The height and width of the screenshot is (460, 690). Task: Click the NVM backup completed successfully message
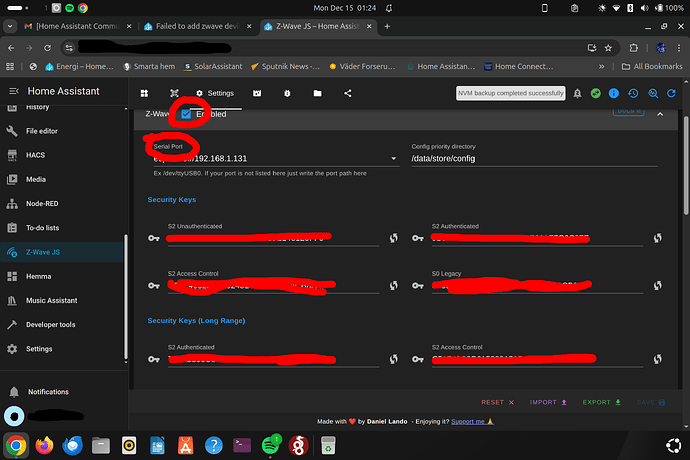tap(510, 93)
